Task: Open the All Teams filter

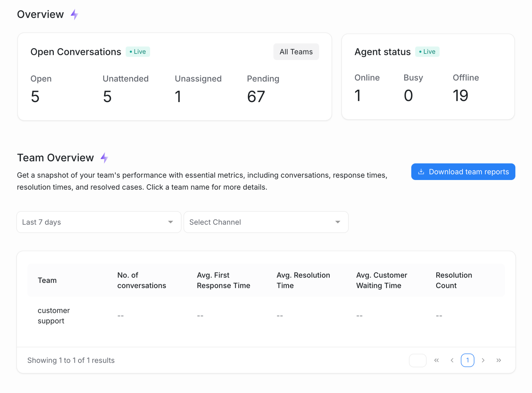Action: [296, 52]
